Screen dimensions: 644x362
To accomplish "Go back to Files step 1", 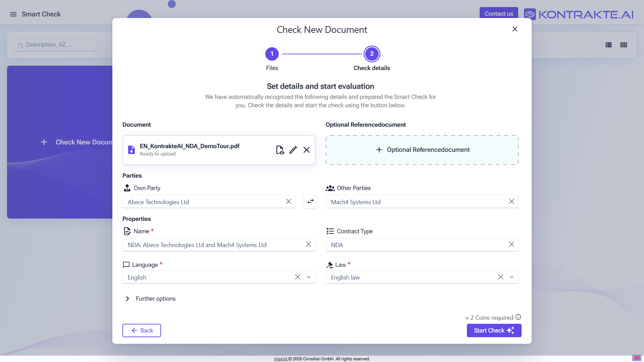I will tap(272, 54).
